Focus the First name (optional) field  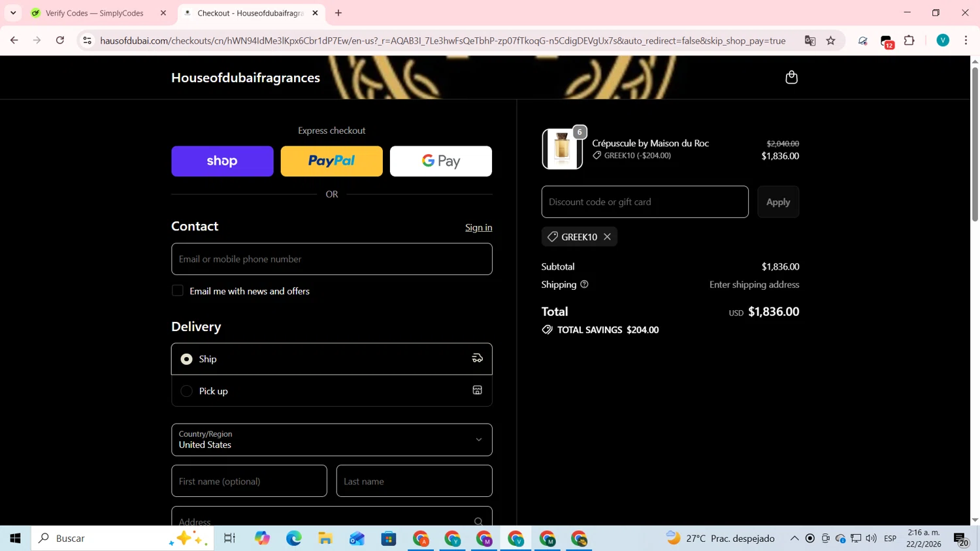point(249,481)
